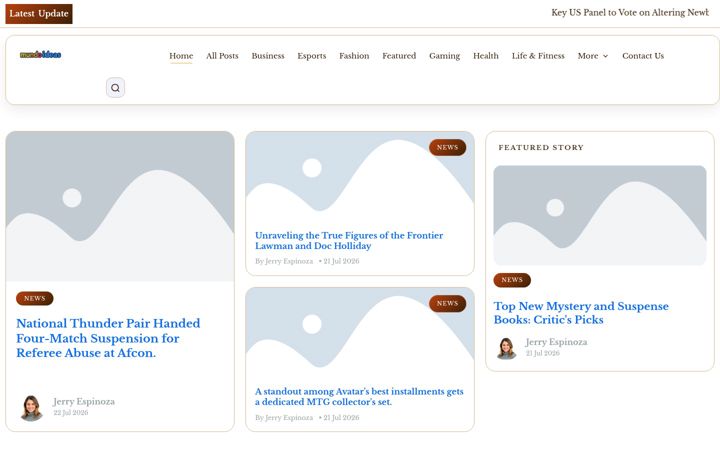Open the Frontier Lawman and Doc Holliday article
720x450 pixels.
pyautogui.click(x=349, y=241)
